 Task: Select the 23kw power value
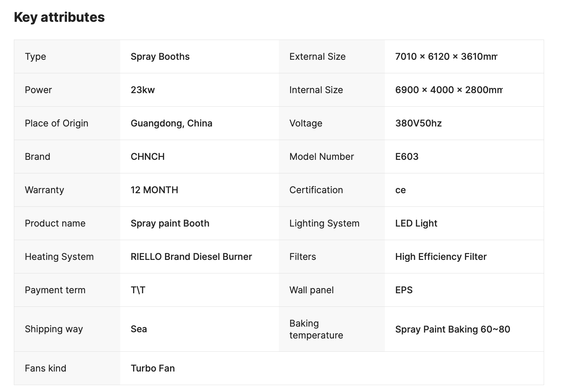[x=143, y=90]
